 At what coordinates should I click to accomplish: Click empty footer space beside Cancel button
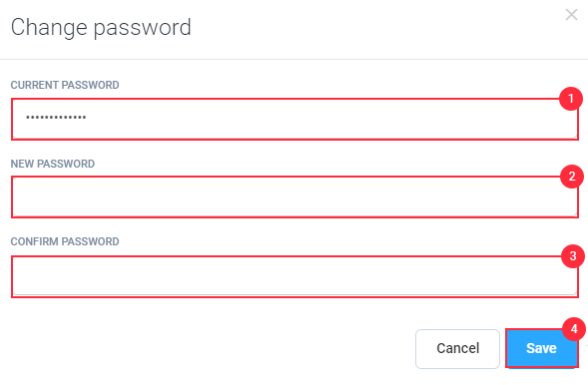pyautogui.click(x=210, y=348)
